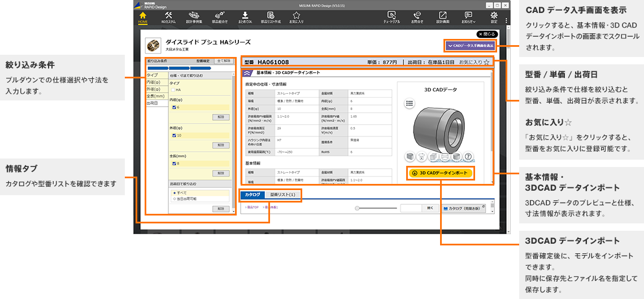Click the help question mark in 3D viewer
This screenshot has width=644, height=299.
[468, 156]
